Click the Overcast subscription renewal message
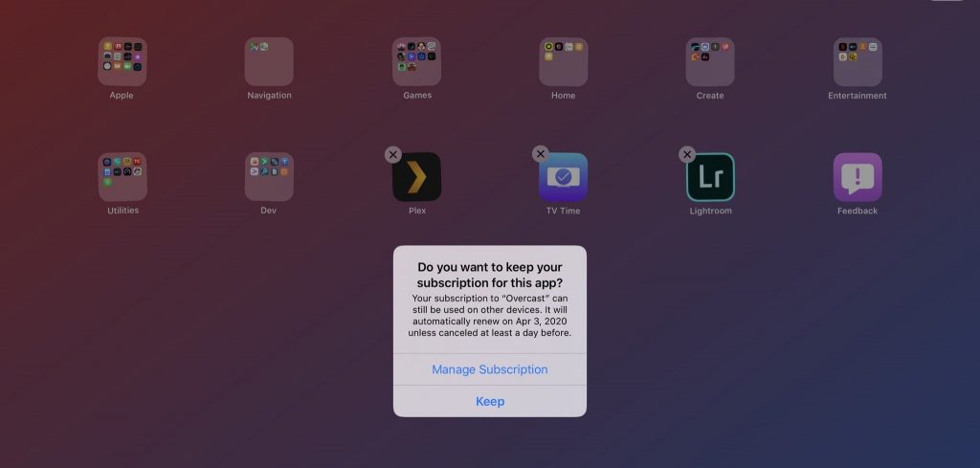Viewport: 980px width, 468px height. click(x=489, y=316)
